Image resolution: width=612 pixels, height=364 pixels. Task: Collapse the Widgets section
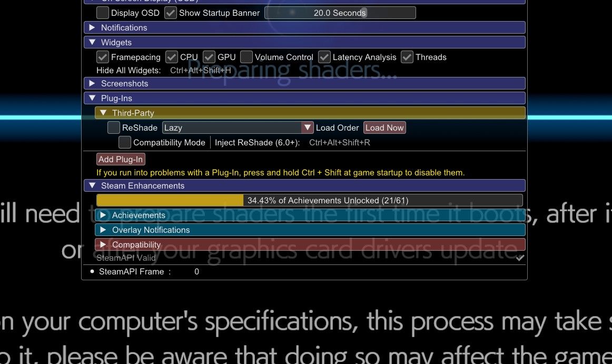click(x=304, y=42)
